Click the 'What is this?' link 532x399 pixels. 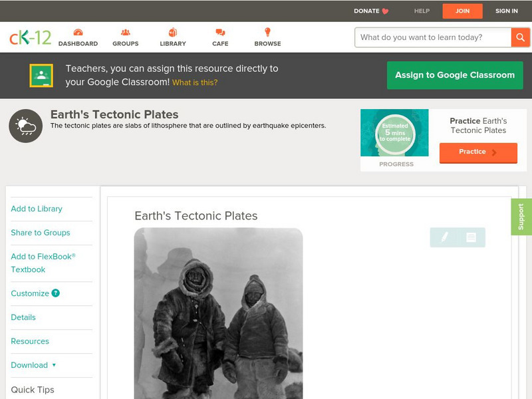click(195, 82)
